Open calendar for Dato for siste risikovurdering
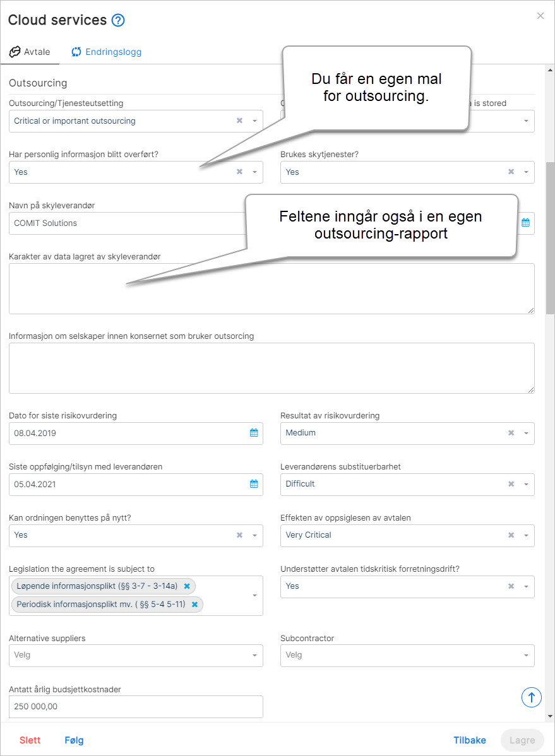 pos(254,433)
